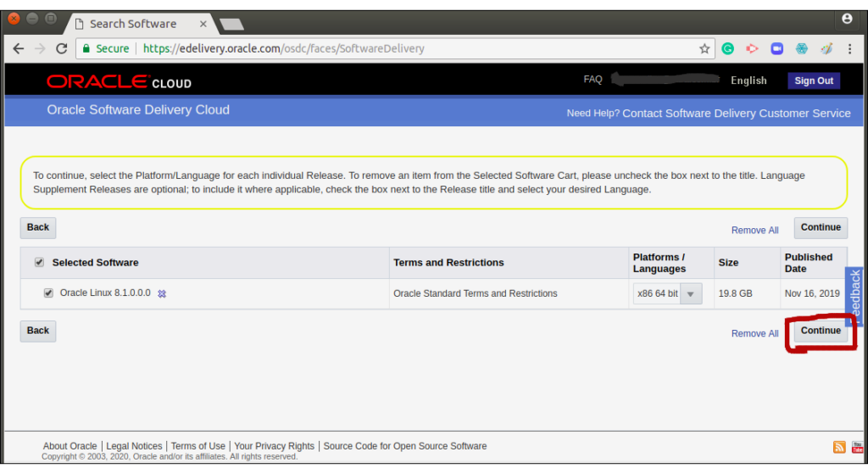Bookmark page with star icon
Viewport: 868px width, 474px height.
(704, 48)
